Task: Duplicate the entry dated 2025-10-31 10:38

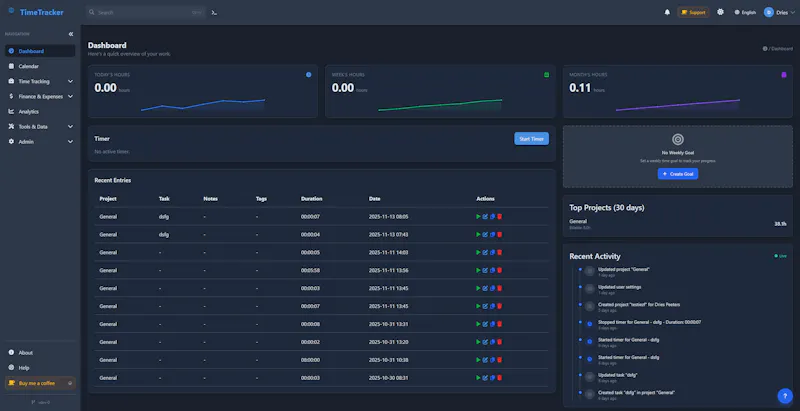Action: click(492, 360)
